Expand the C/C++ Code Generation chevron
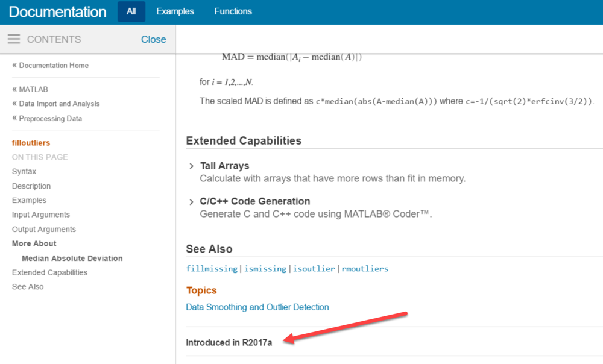Viewport: 603px width, 364px height. [191, 201]
